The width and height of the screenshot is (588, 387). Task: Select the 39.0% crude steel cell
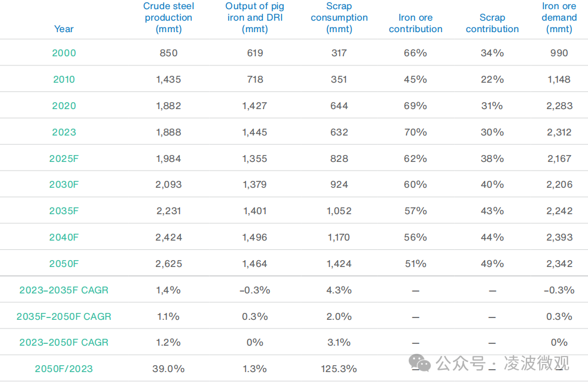169,369
